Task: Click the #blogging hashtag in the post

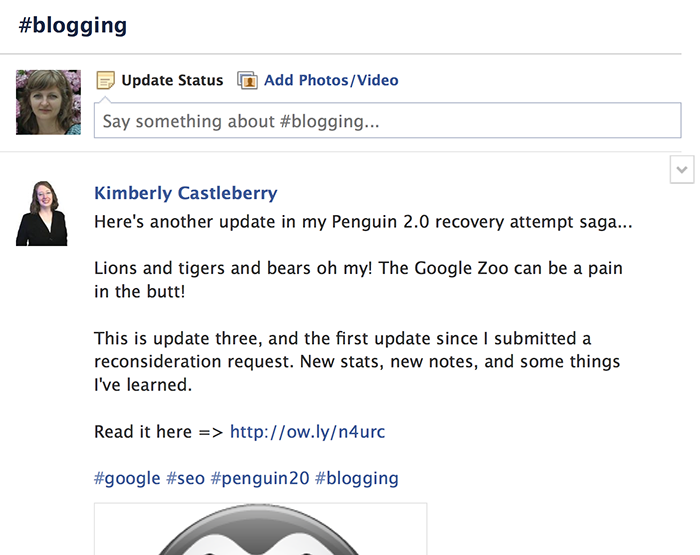Action: pyautogui.click(x=357, y=478)
